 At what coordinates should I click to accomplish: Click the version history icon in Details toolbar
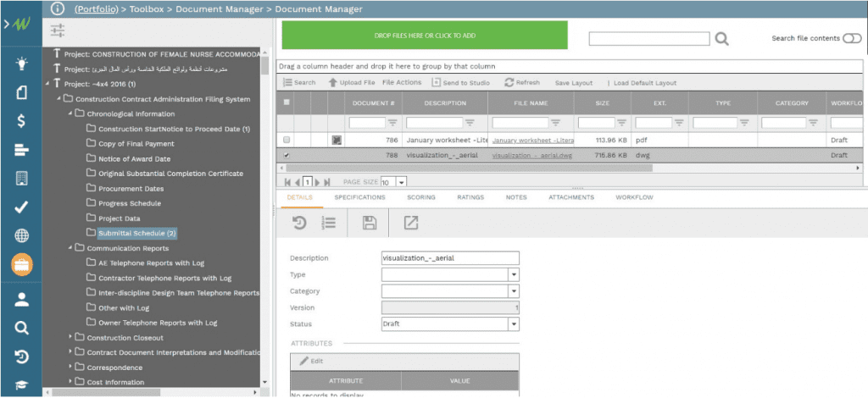coord(299,223)
